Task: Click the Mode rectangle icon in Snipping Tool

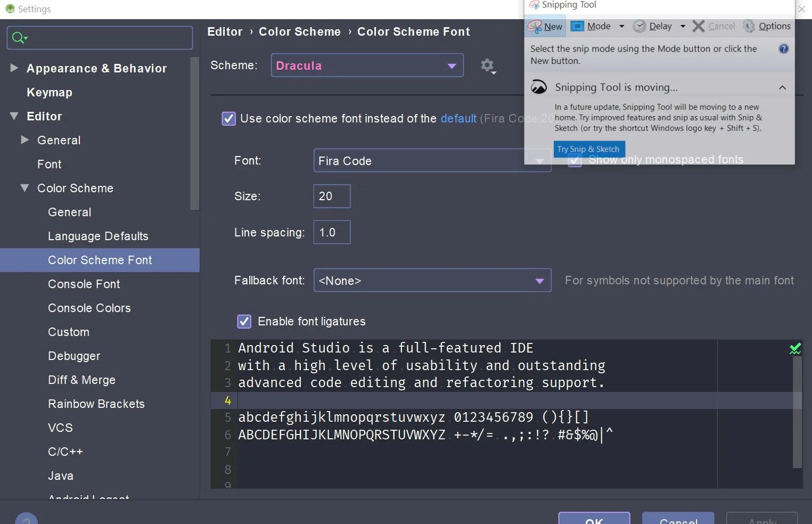Action: click(577, 26)
